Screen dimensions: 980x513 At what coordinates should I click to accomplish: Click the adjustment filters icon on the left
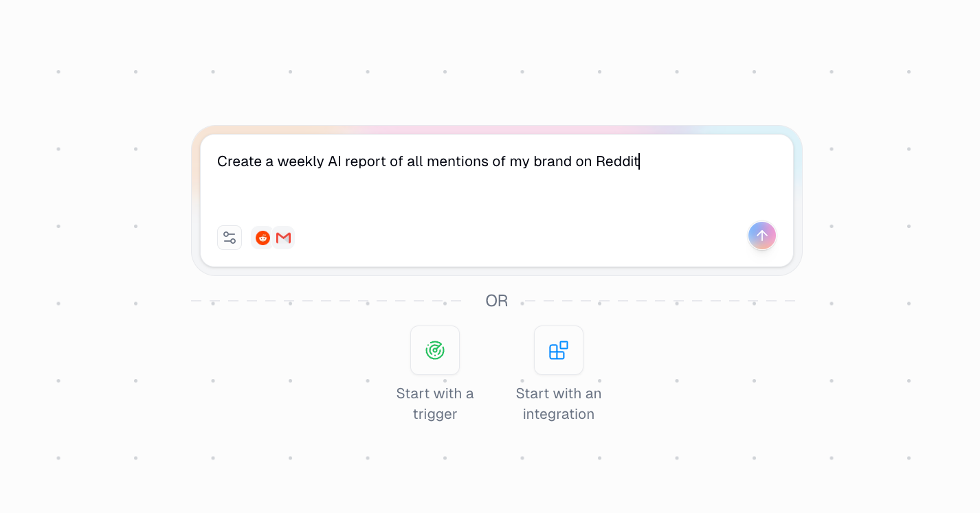click(x=230, y=237)
